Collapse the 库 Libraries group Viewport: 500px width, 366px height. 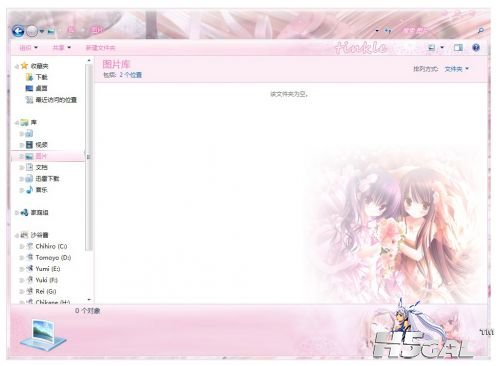16,123
